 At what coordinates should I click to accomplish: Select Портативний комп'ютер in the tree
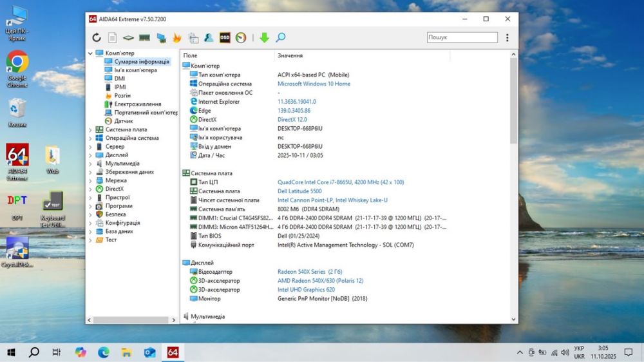[146, 113]
